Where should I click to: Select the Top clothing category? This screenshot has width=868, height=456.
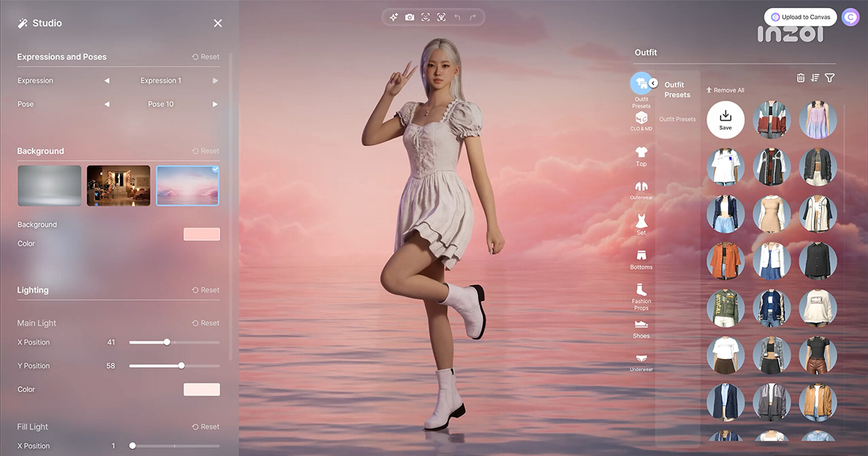click(x=641, y=156)
